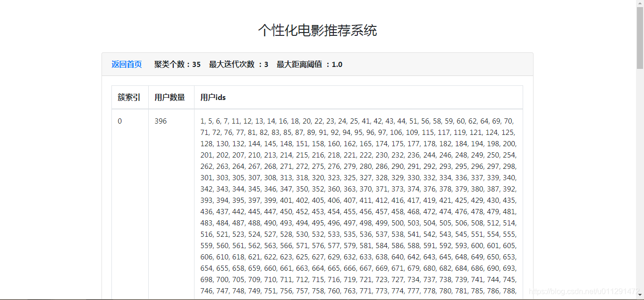Open 返回首页 to return to homepage

coord(126,64)
